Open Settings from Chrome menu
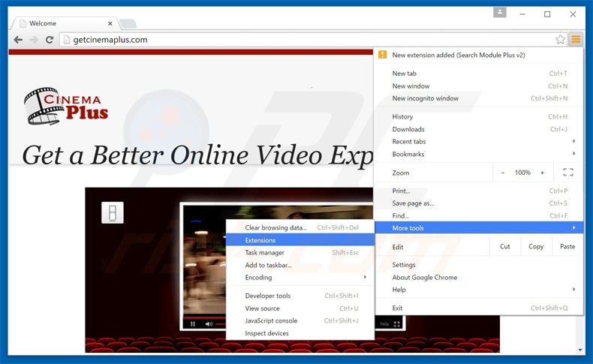 478,265
